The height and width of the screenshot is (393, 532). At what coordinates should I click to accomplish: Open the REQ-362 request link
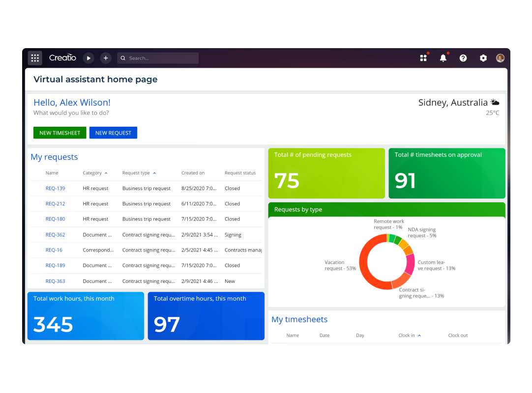point(55,235)
